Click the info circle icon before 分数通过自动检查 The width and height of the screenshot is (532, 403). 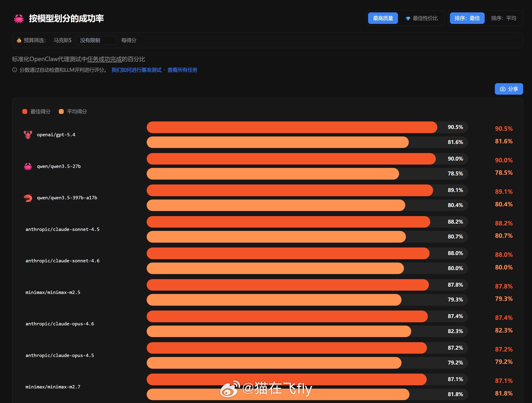[x=15, y=70]
